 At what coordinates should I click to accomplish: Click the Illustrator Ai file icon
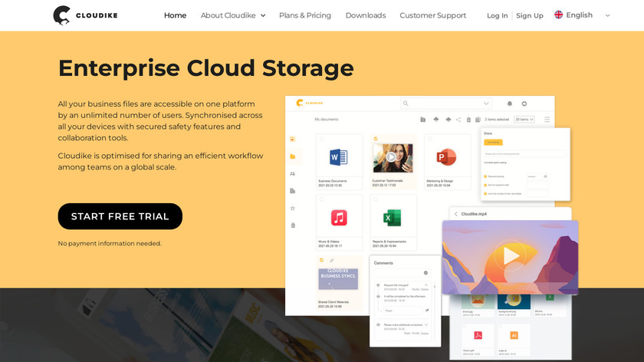click(514, 335)
